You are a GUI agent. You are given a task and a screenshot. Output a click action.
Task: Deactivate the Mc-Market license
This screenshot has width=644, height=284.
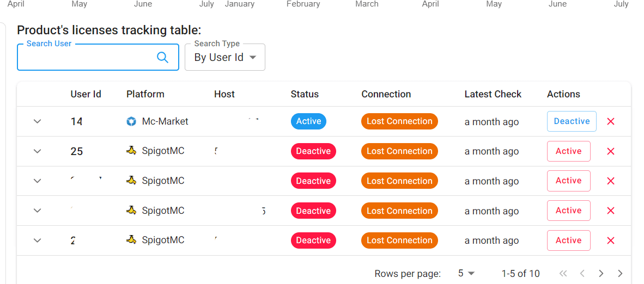(x=572, y=121)
